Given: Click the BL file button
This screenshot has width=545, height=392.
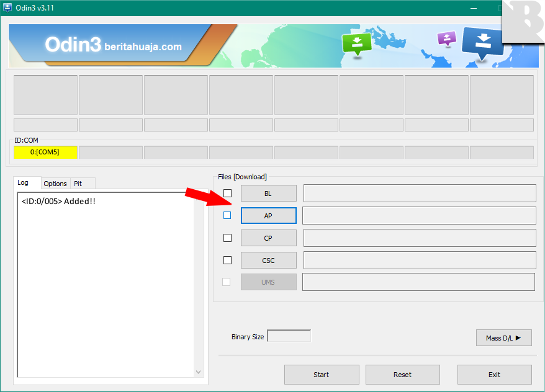Looking at the screenshot, I should pos(268,194).
